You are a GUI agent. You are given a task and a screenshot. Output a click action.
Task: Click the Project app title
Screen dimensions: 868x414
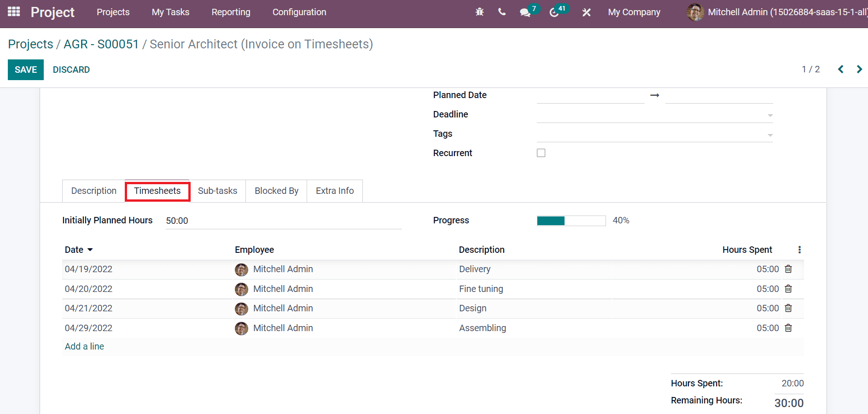point(52,12)
